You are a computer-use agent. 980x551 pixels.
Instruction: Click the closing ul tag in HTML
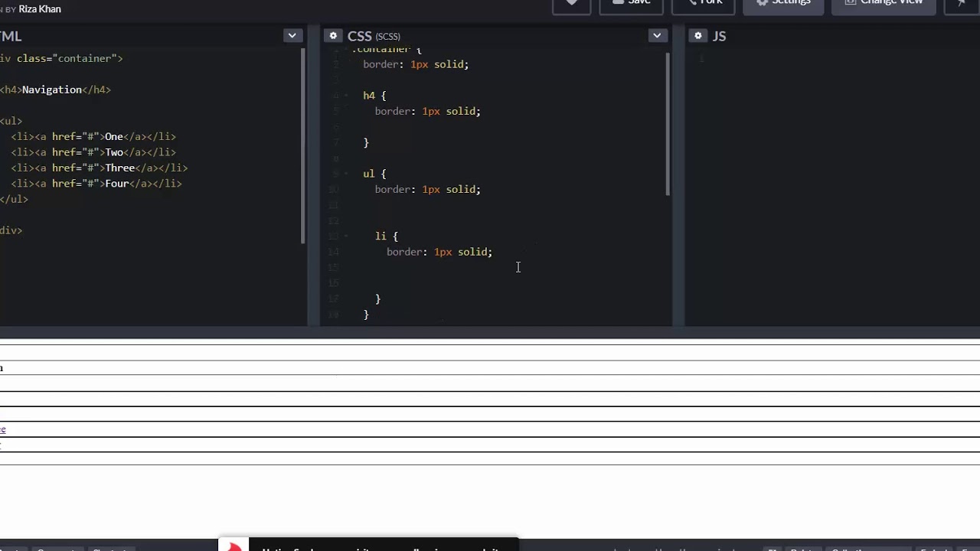click(x=14, y=199)
